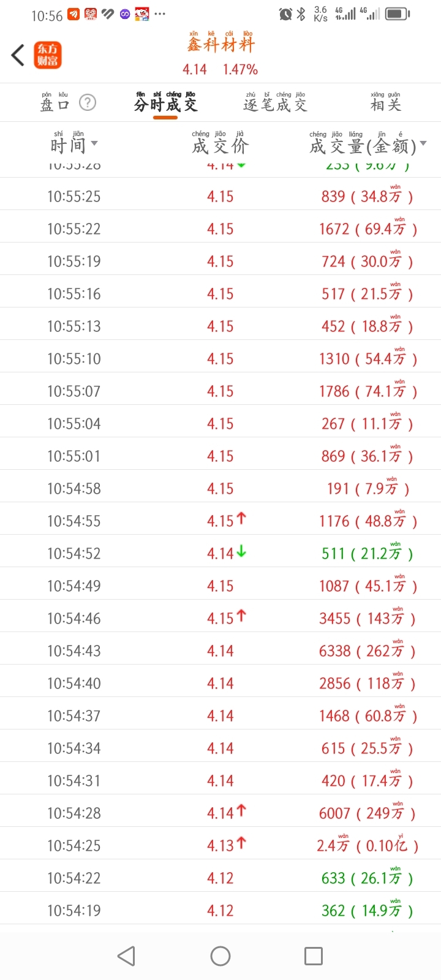
Task: Open the 东方财富 orange logo icon
Action: click(x=48, y=55)
